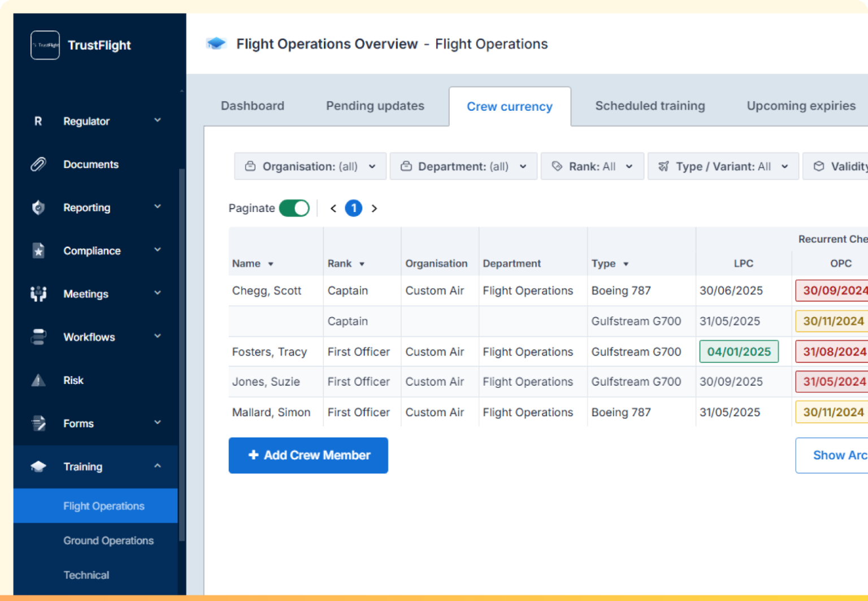
Task: Click the TrustFlight logo
Action: pyautogui.click(x=45, y=45)
